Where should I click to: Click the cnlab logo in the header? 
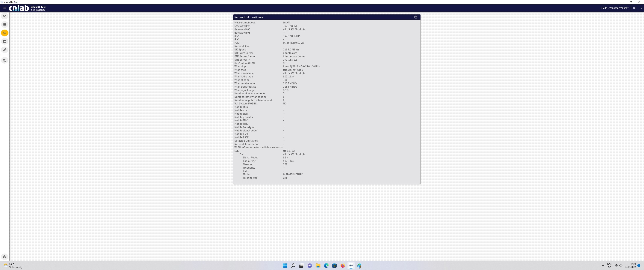(x=19, y=8)
